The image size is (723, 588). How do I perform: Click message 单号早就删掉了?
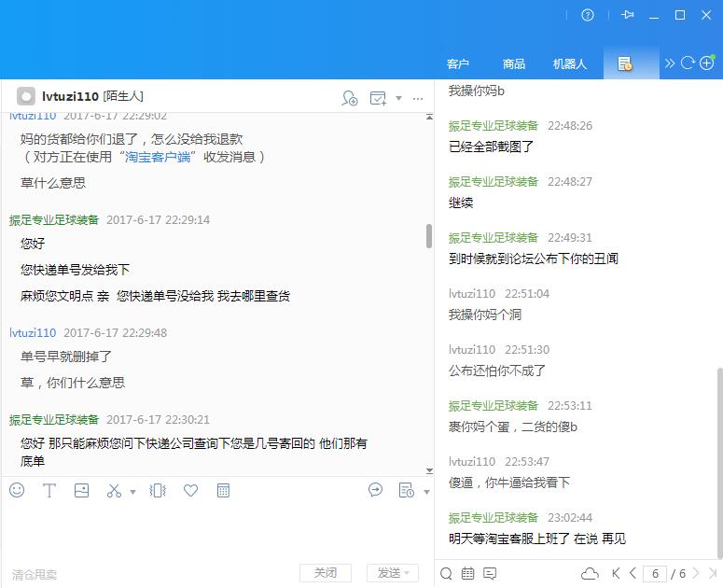[66, 356]
